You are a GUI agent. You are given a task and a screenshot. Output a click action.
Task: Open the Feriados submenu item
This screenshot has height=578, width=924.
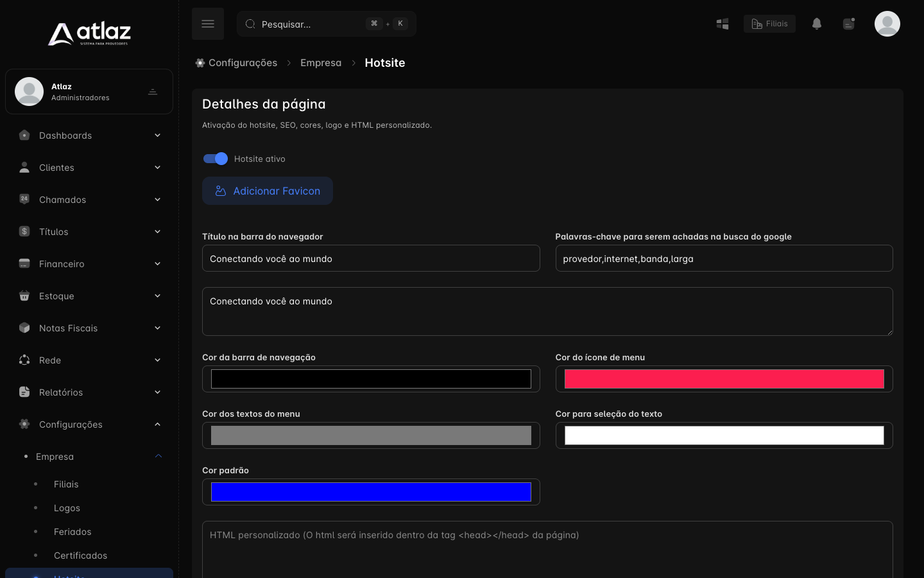(x=73, y=532)
